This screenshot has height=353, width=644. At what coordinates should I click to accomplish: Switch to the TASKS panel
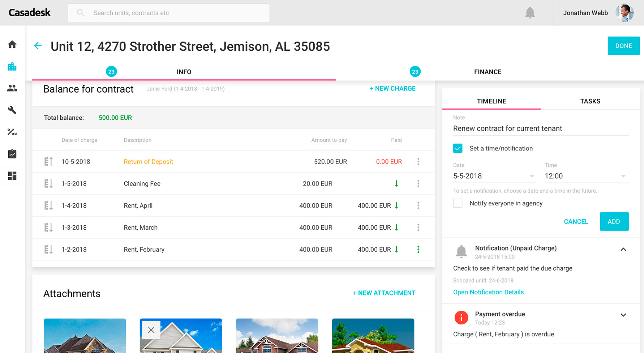click(x=590, y=101)
